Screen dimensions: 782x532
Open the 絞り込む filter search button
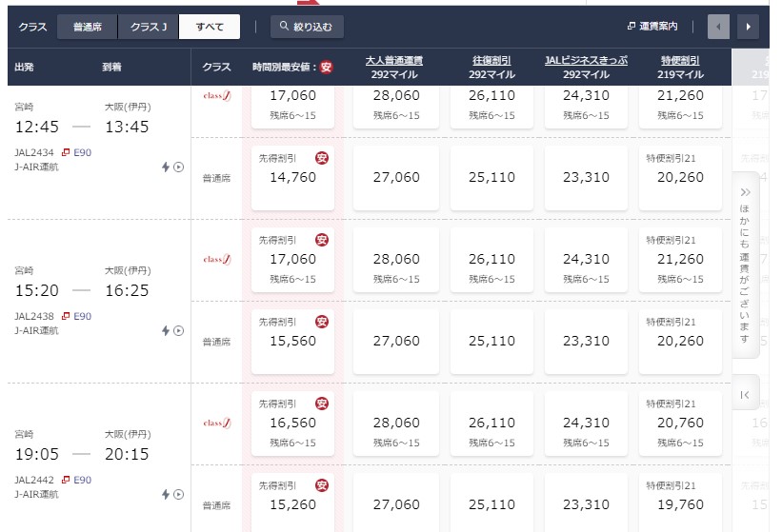tap(307, 27)
